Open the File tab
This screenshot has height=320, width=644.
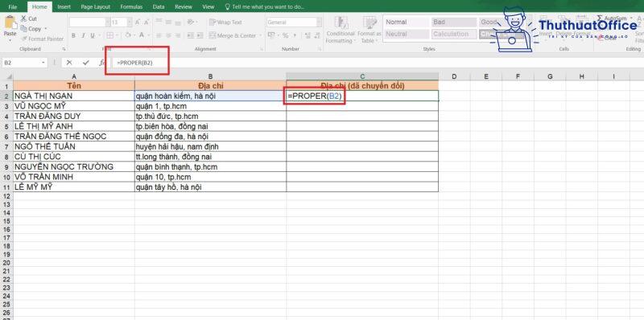13,7
